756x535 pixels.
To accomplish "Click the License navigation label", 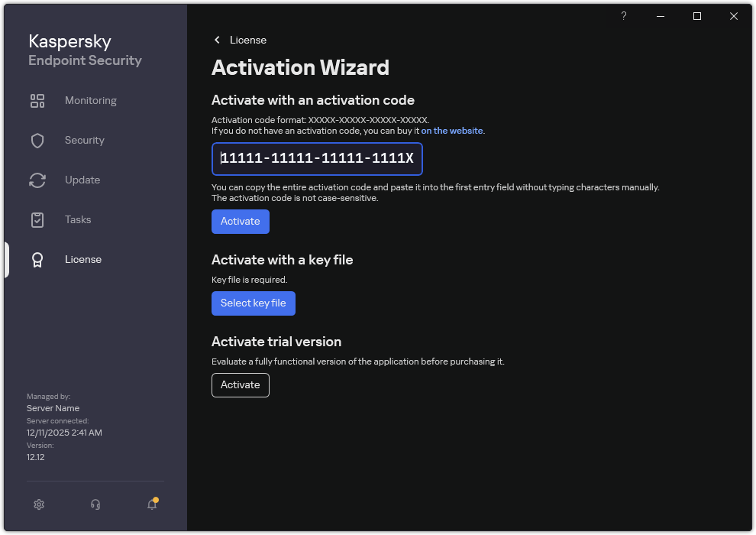I will 83,259.
